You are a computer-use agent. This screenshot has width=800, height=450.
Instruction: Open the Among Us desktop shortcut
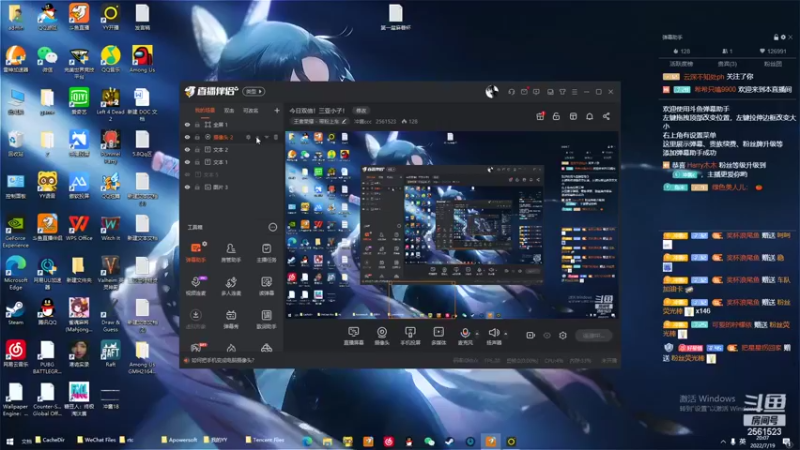tap(142, 59)
